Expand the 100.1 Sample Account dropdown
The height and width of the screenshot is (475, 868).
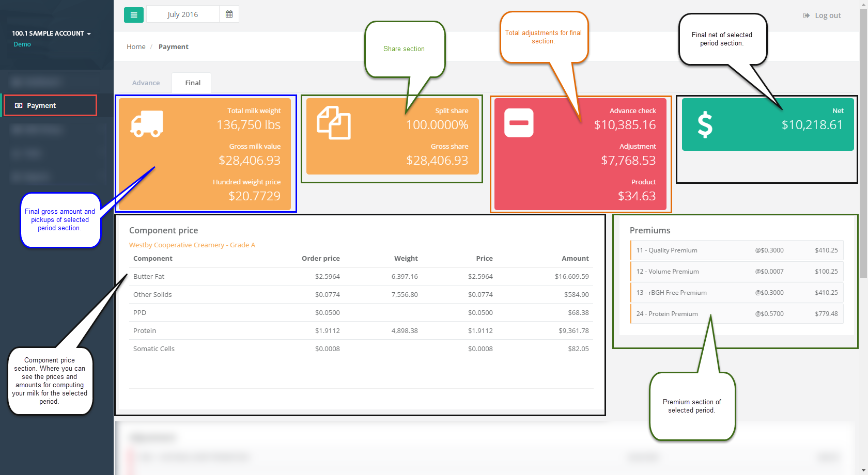pyautogui.click(x=51, y=34)
